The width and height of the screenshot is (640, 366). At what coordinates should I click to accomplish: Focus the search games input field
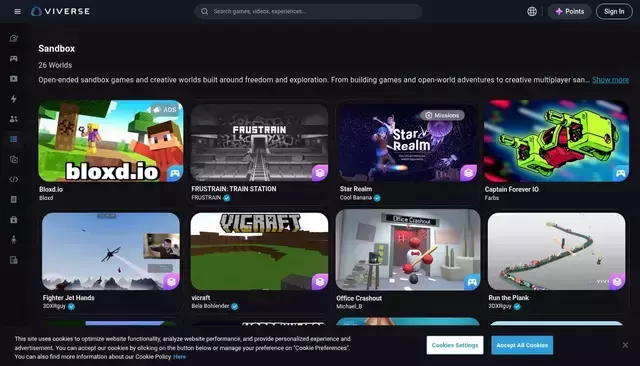coord(308,11)
